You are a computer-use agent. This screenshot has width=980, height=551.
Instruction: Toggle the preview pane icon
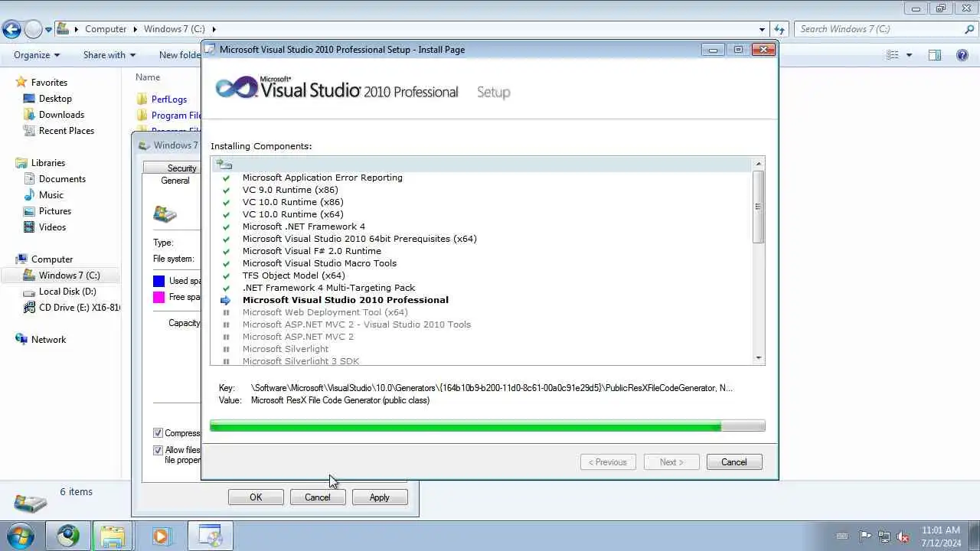(x=934, y=55)
